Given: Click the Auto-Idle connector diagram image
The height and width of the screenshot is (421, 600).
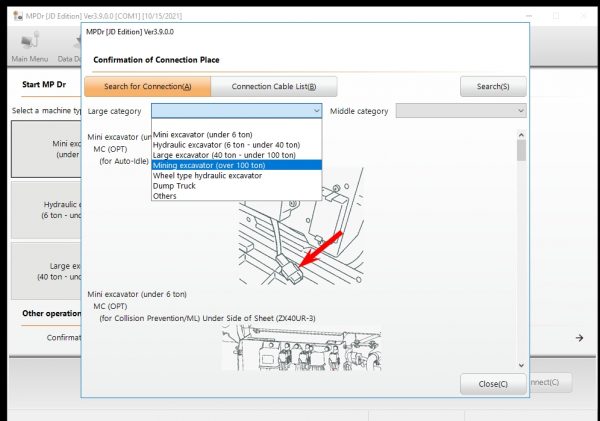Looking at the screenshot, I should [301, 226].
